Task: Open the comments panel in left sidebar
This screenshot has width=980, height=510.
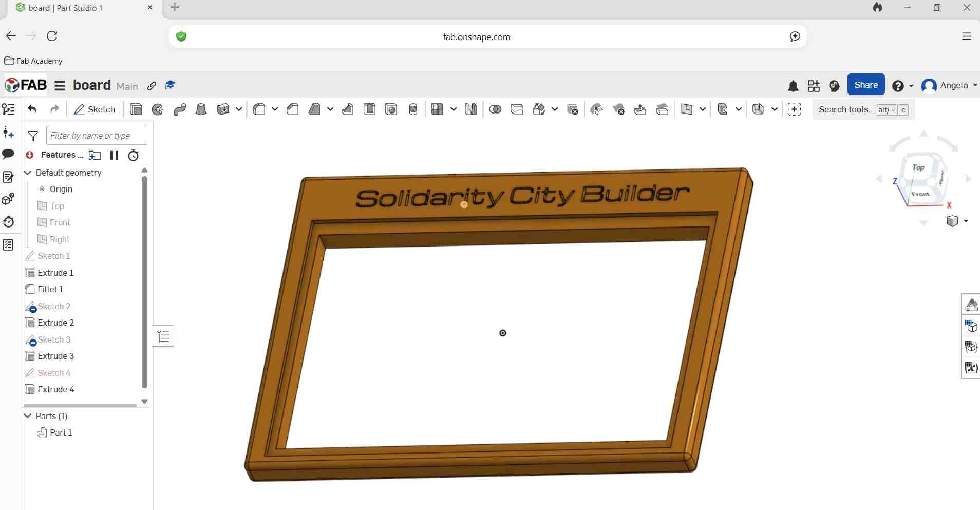Action: (x=8, y=154)
